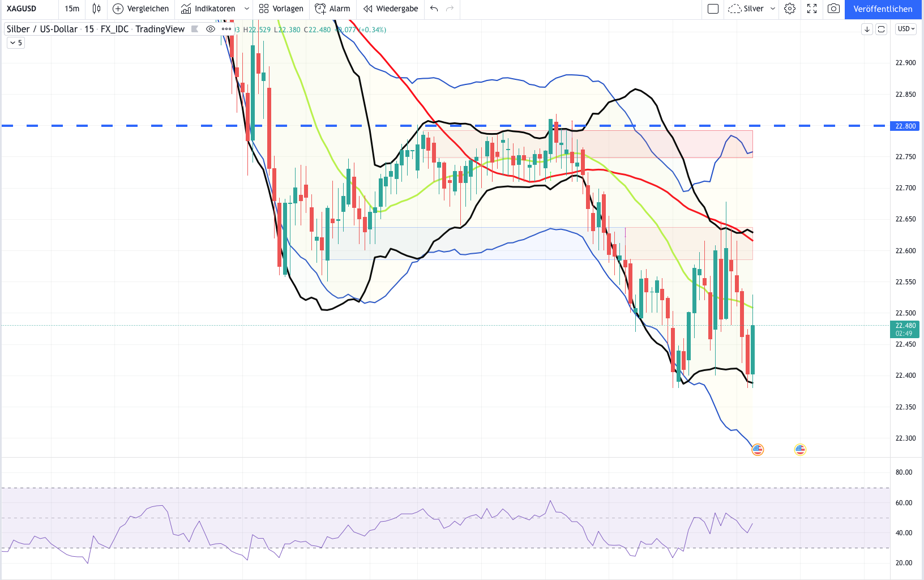Redo the last chart action

[450, 8]
